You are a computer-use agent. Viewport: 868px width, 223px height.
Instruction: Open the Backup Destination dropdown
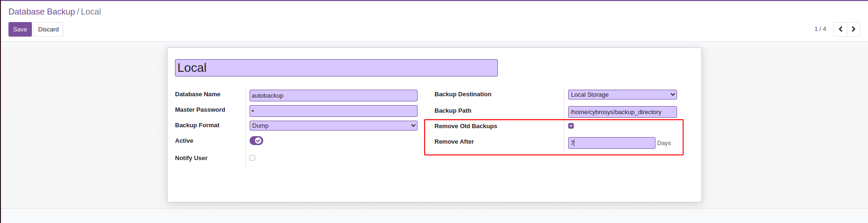click(x=622, y=95)
